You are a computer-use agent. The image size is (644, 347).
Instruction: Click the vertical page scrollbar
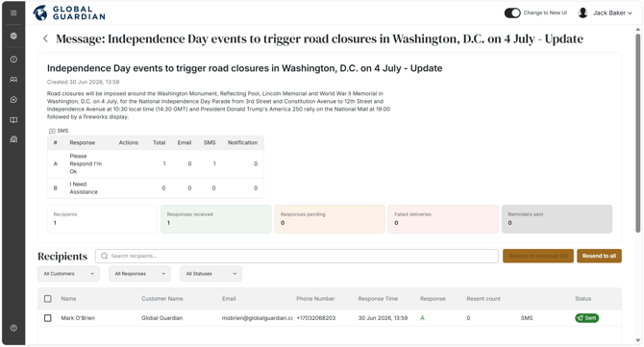[637, 132]
